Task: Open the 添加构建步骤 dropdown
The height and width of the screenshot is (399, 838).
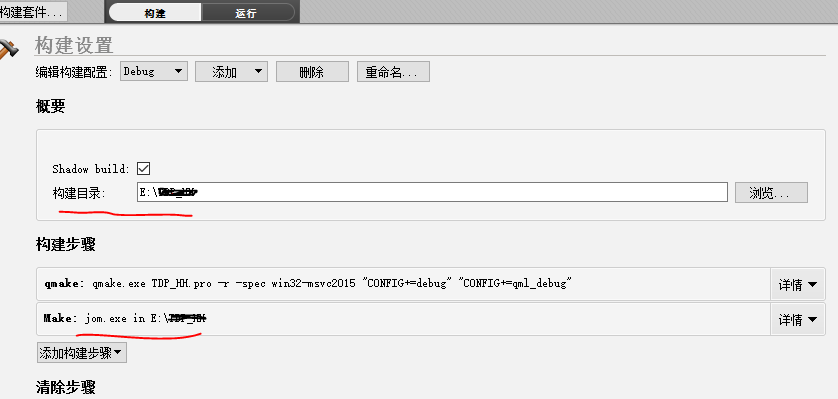Action: pyautogui.click(x=82, y=353)
